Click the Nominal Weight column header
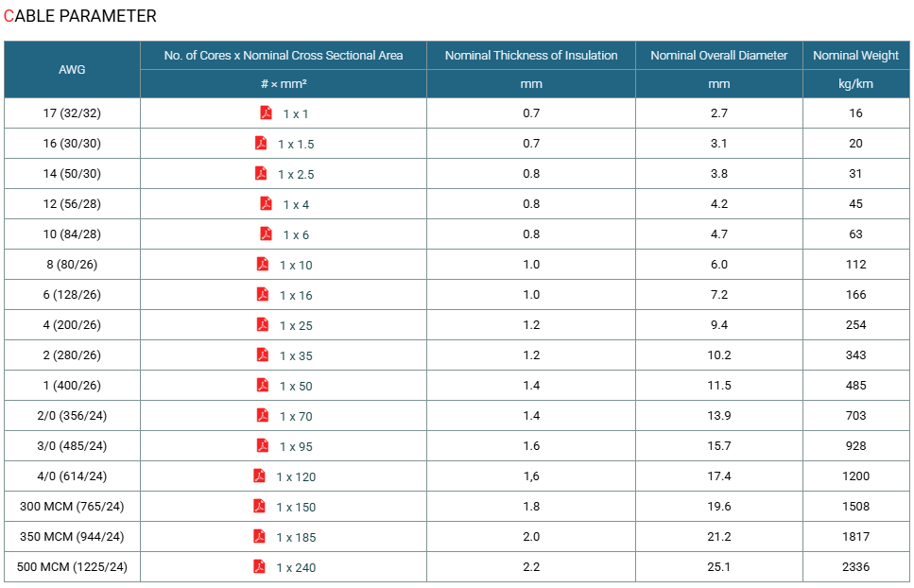Screen dimensions: 914x588 point(855,56)
